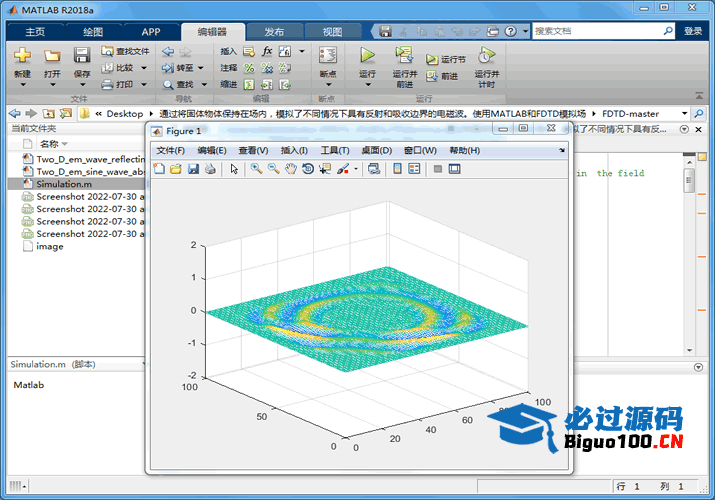715x500 pixels.
Task: Click the print figure icon
Action: [210, 169]
